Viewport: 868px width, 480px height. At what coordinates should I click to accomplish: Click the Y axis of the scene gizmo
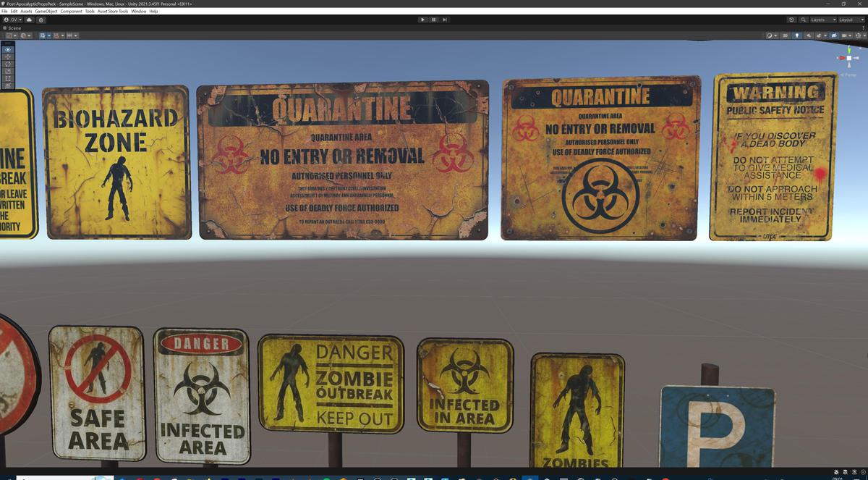coord(848,50)
